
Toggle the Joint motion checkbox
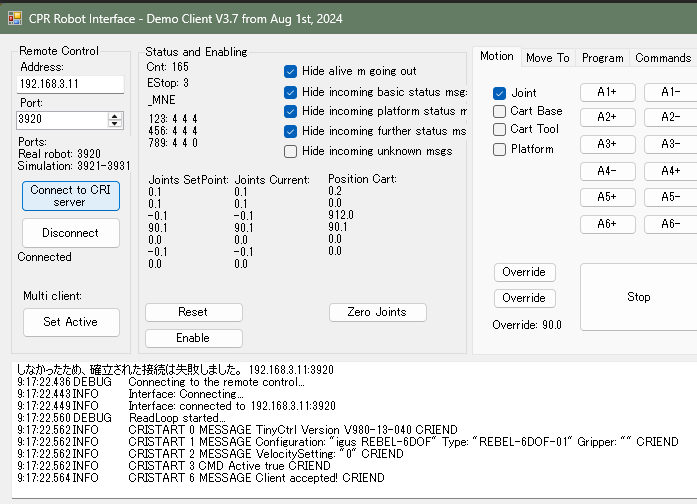click(500, 93)
